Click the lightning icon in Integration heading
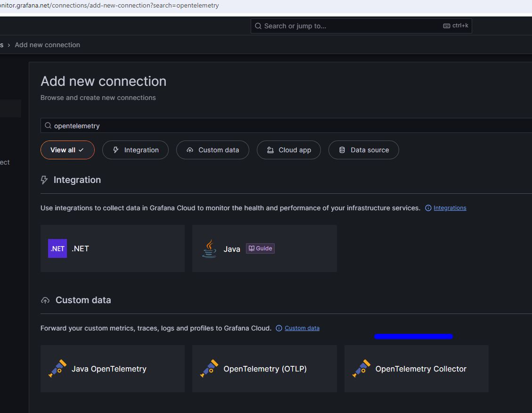Screen dimensions: 532x413 tap(44, 180)
